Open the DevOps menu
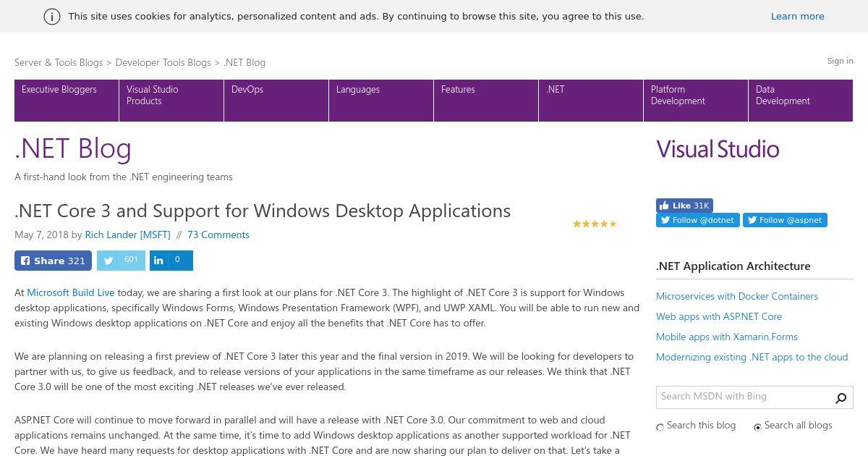The height and width of the screenshot is (456, 868). (276, 101)
